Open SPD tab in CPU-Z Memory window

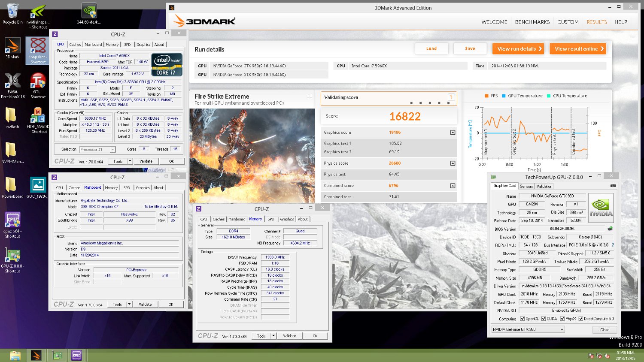(271, 219)
